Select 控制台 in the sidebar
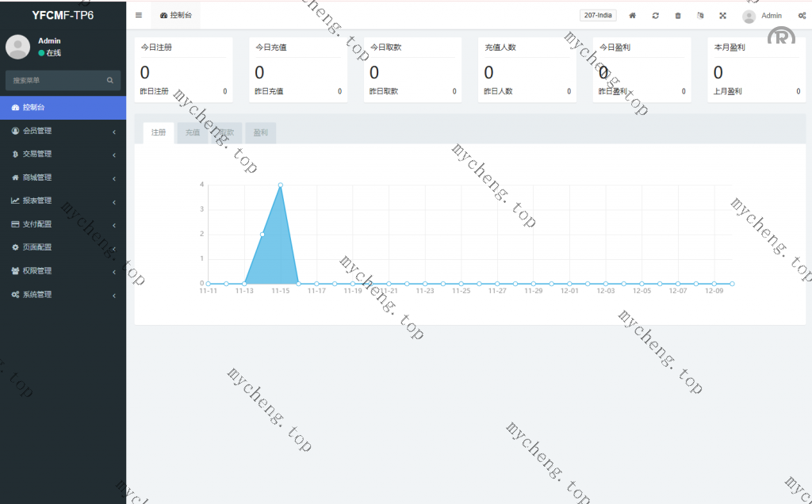This screenshot has width=812, height=504. [x=63, y=107]
